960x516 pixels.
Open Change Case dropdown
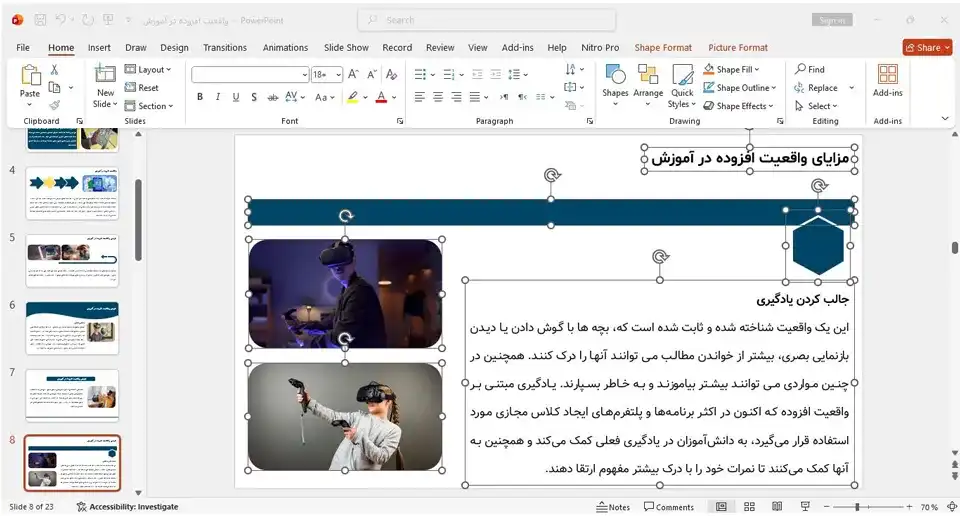tap(324, 97)
